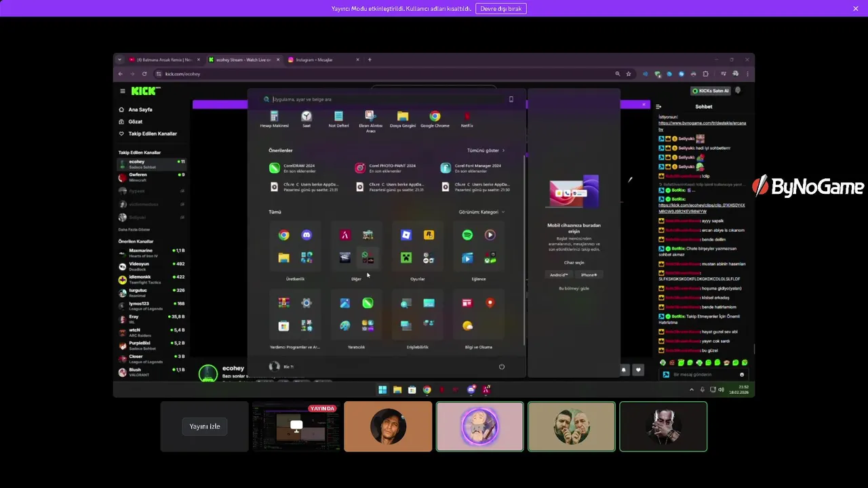The height and width of the screenshot is (488, 868).
Task: Select participant tile with pink background
Action: (x=479, y=426)
